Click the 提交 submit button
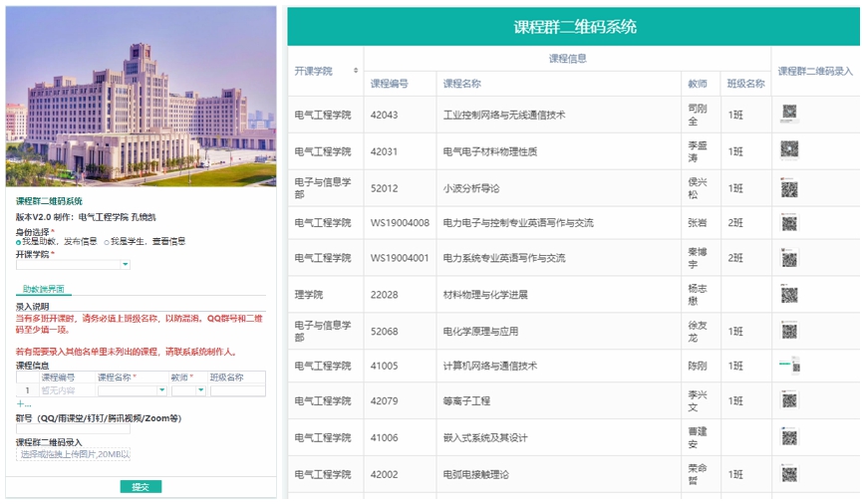 tap(141, 487)
